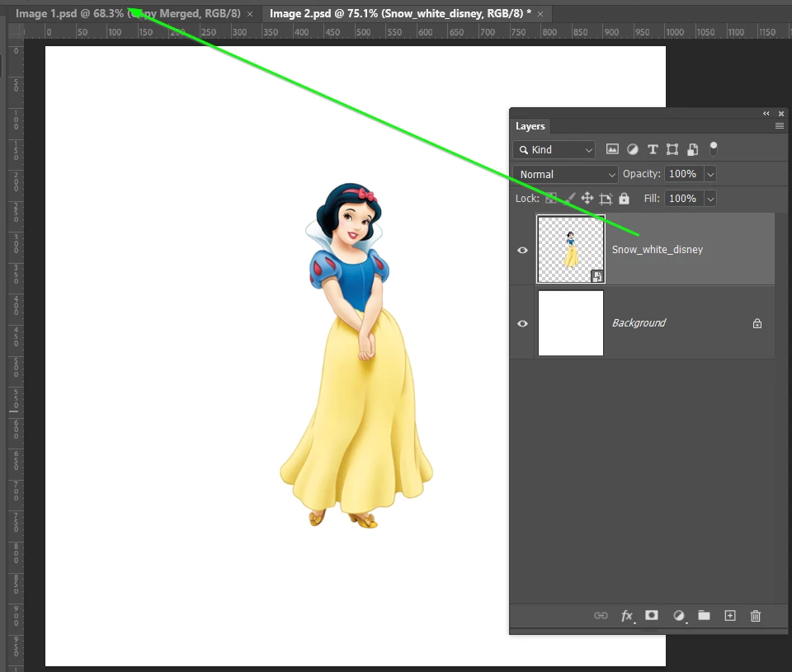Viewport: 792px width, 672px height.
Task: Lock transparent pixels
Action: click(x=551, y=199)
